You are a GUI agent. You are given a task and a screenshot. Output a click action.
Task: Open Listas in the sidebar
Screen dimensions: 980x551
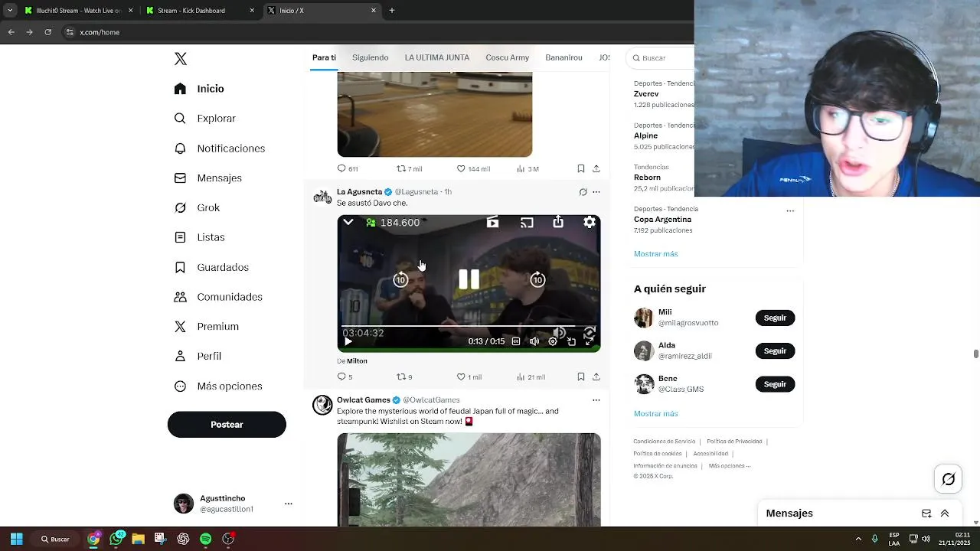point(199,237)
